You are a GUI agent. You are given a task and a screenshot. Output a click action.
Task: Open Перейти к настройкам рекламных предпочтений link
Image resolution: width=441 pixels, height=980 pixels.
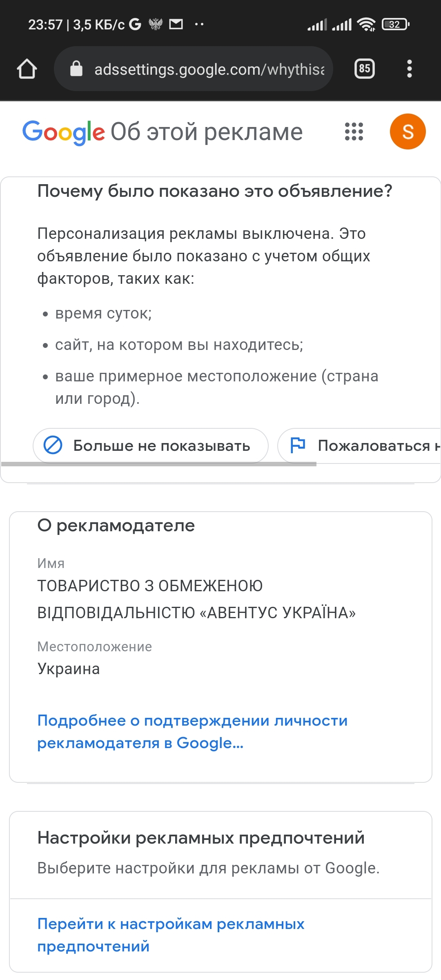(x=171, y=935)
